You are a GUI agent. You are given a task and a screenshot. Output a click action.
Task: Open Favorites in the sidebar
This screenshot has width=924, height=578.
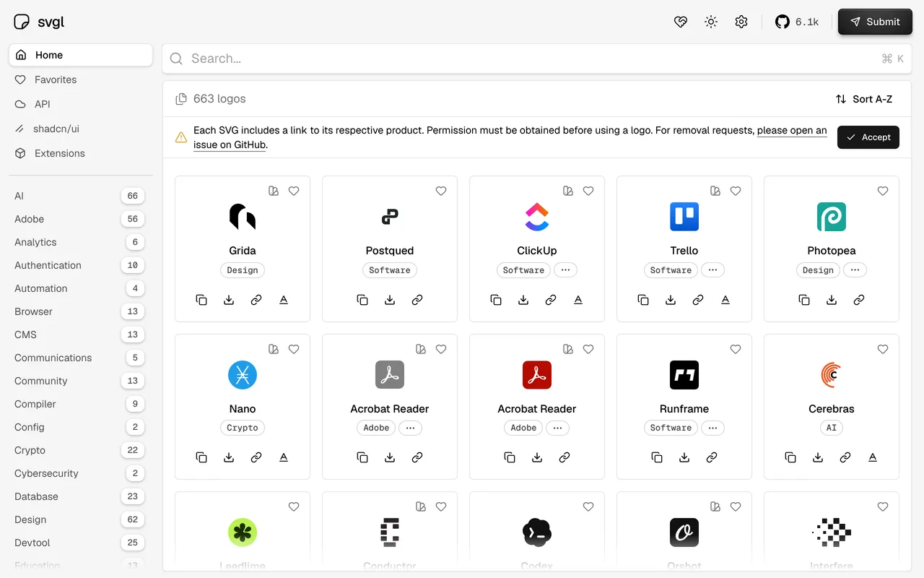click(81, 79)
